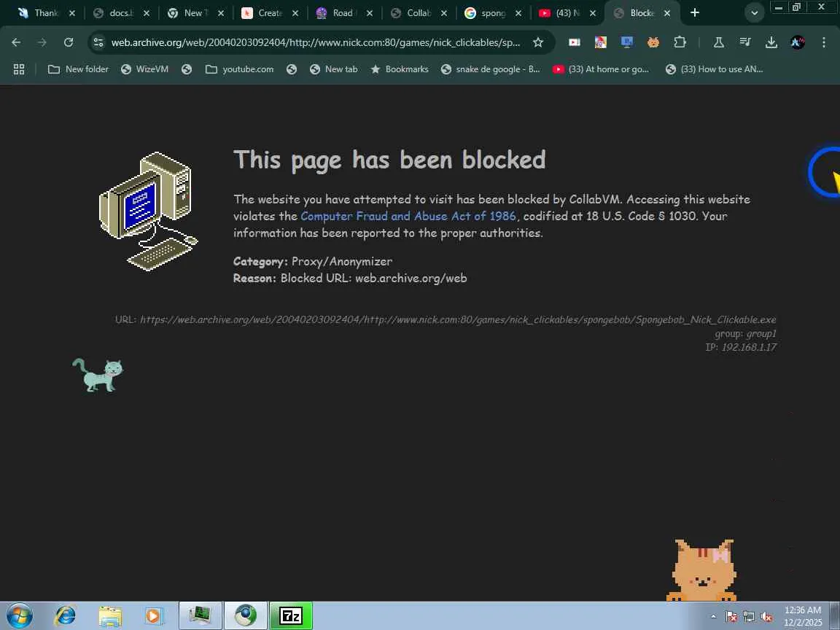Open the At home or go bookmark
The height and width of the screenshot is (630, 840).
pyautogui.click(x=601, y=69)
